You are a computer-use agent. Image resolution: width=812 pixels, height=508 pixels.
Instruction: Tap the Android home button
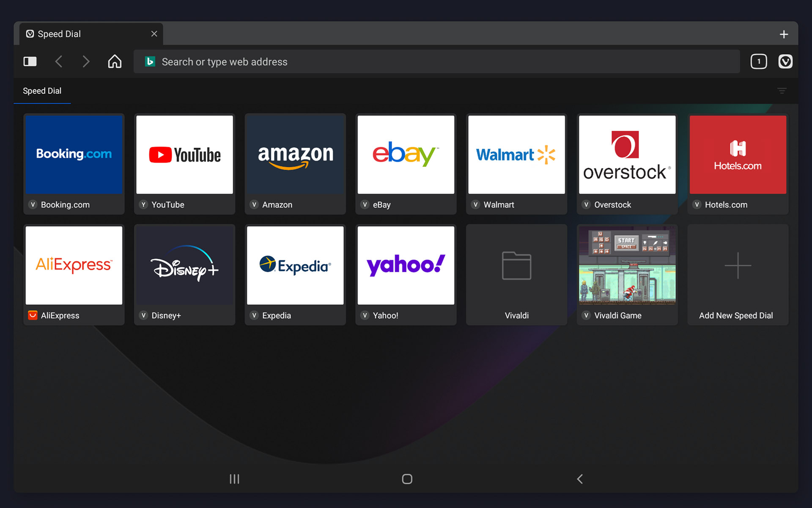(407, 479)
